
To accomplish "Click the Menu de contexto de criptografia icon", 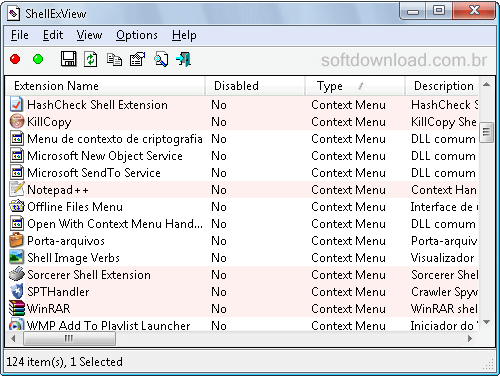I will pos(17,138).
